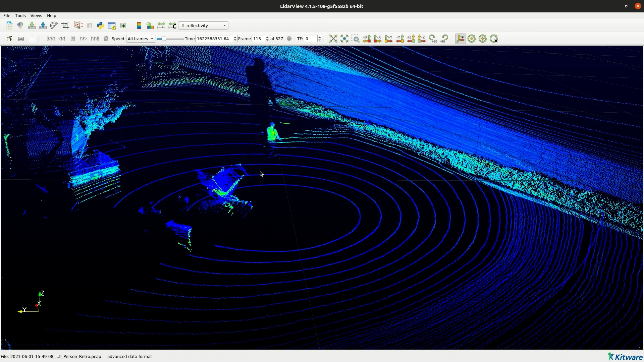Viewport: 644px width, 362px height.
Task: Expand the Speed All frames dropdown
Action: [141, 39]
